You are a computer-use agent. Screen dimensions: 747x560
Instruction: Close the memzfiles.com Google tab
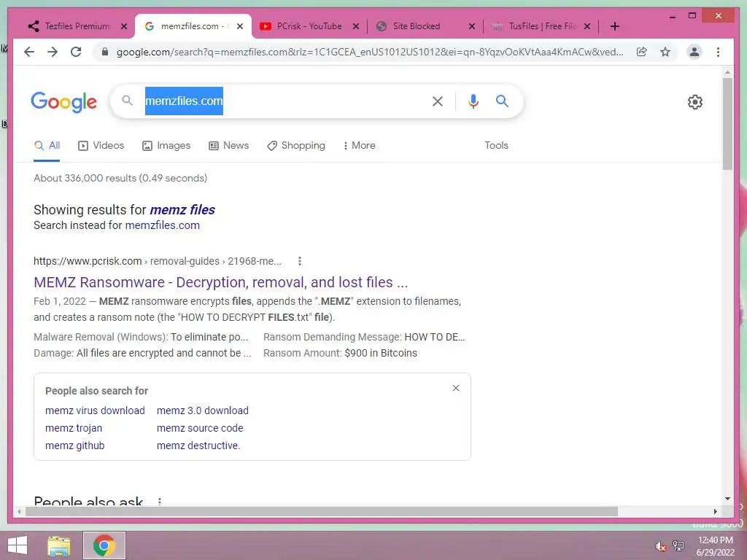(240, 27)
